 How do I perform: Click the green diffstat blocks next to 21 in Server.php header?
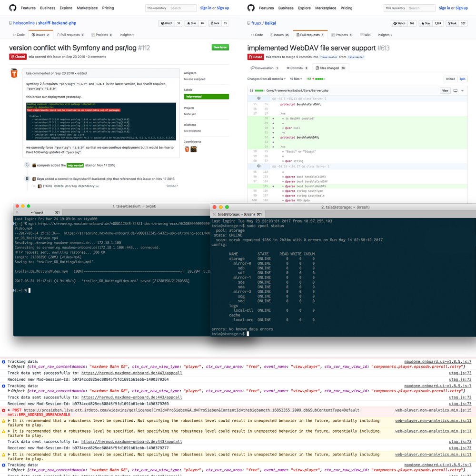pos(259,90)
